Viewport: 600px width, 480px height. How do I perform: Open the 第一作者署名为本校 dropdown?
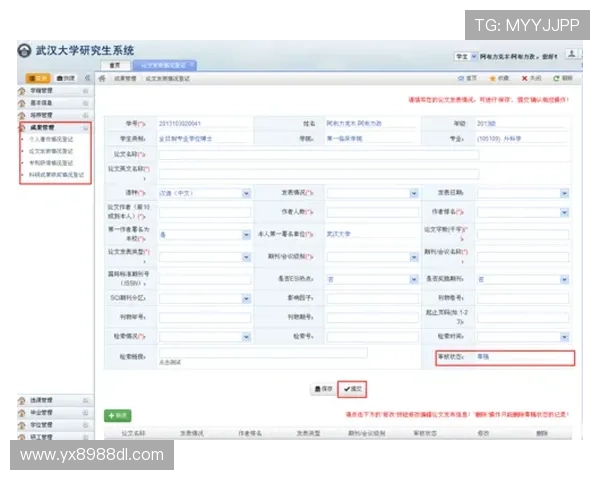pyautogui.click(x=246, y=235)
